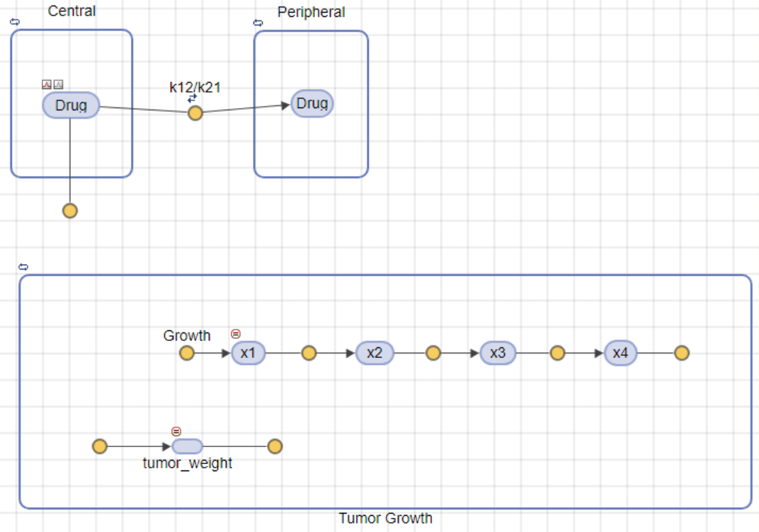
Task: Select the x2 species block
Action: coord(375,353)
